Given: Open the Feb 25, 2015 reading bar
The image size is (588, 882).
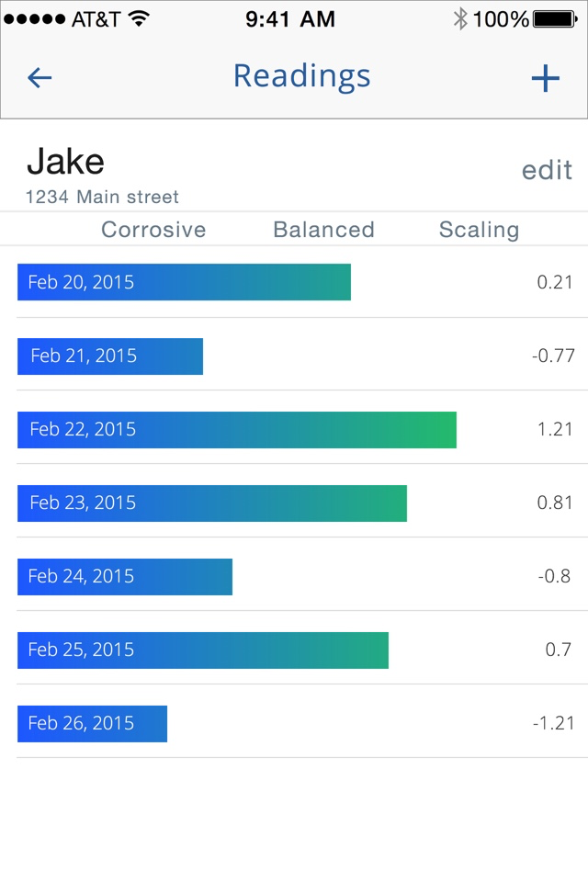Looking at the screenshot, I should tap(203, 650).
